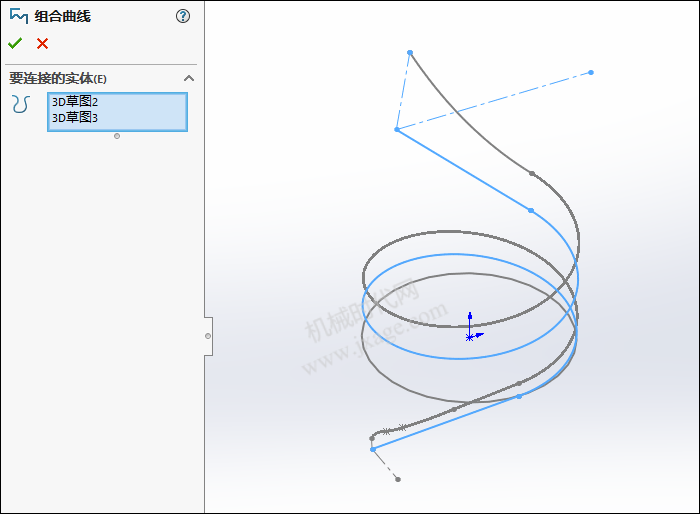Image resolution: width=700 pixels, height=514 pixels.
Task: Click the resize handle below the selection box
Action: [x=117, y=136]
